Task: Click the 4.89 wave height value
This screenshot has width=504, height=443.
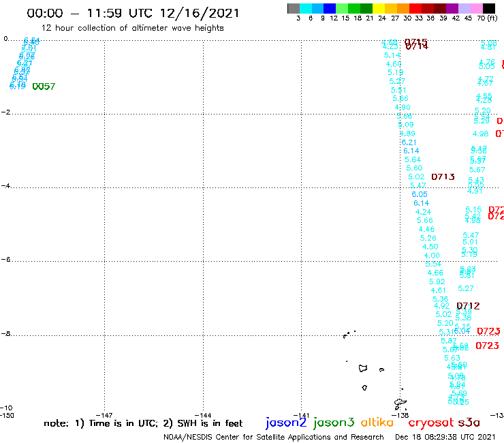Action: 407,133
